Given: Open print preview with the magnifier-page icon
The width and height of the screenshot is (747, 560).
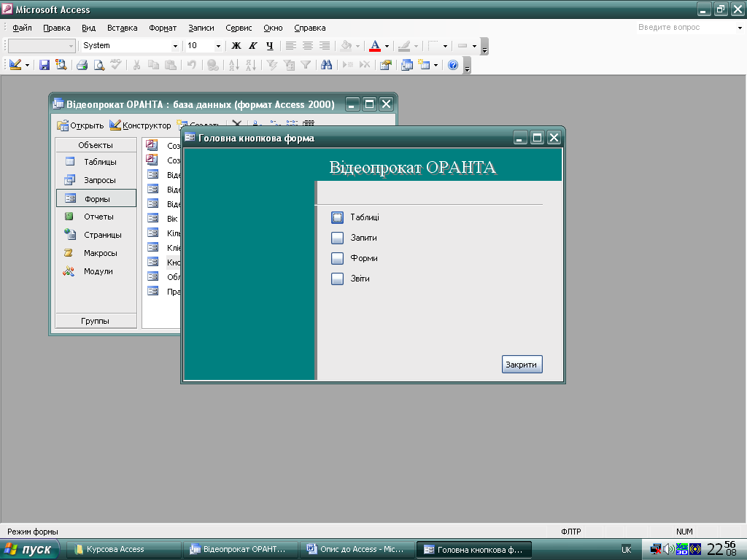Looking at the screenshot, I should click(98, 65).
